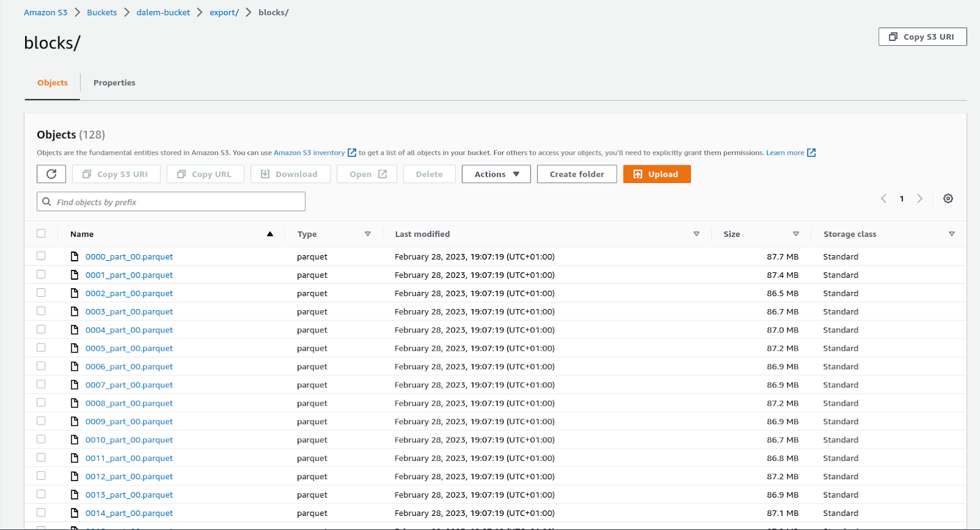Click the refresh objects icon button

point(51,174)
